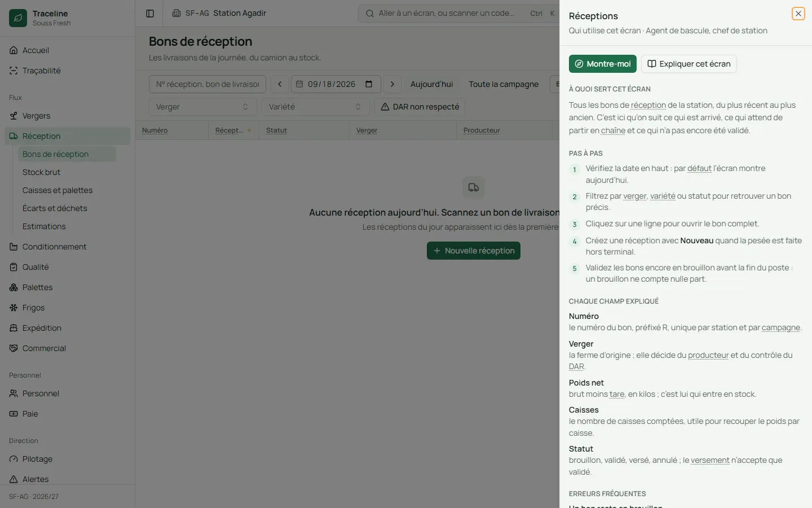This screenshot has width=812, height=508.
Task: Open the calendar picker icon in date field
Action: pyautogui.click(x=369, y=84)
